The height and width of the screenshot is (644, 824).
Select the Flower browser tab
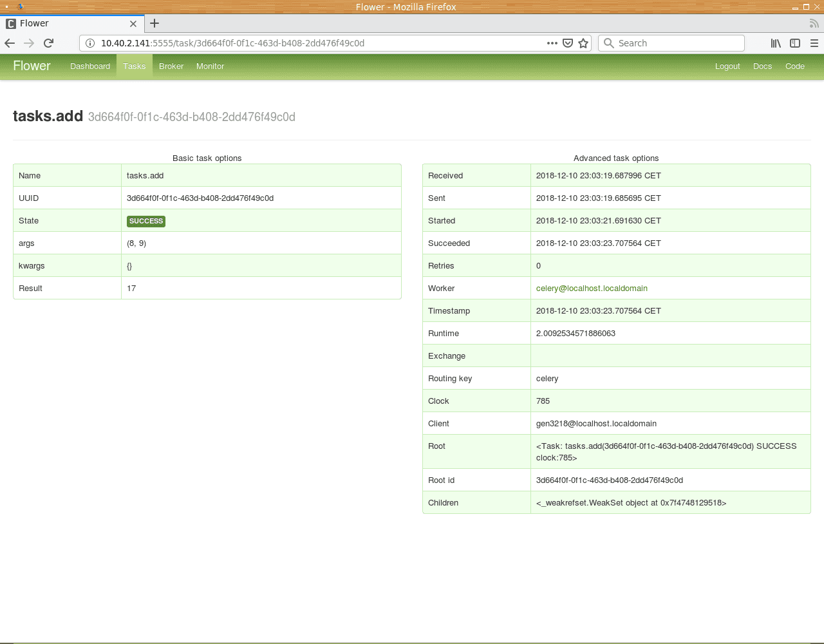[x=72, y=23]
